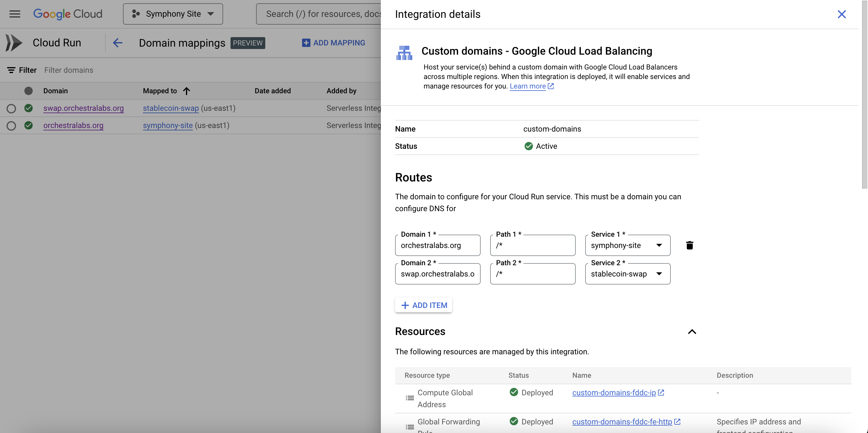Open the hamburger navigation menu
Screen dimensions: 868x433
point(15,14)
